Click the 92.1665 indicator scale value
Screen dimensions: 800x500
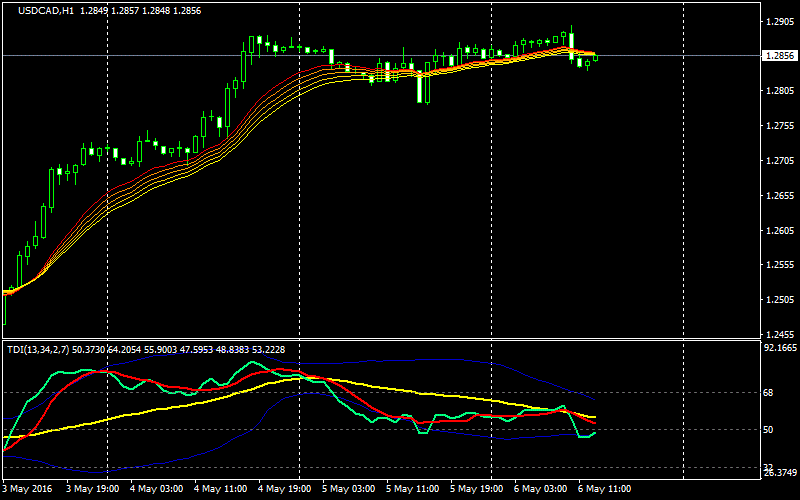pos(778,348)
